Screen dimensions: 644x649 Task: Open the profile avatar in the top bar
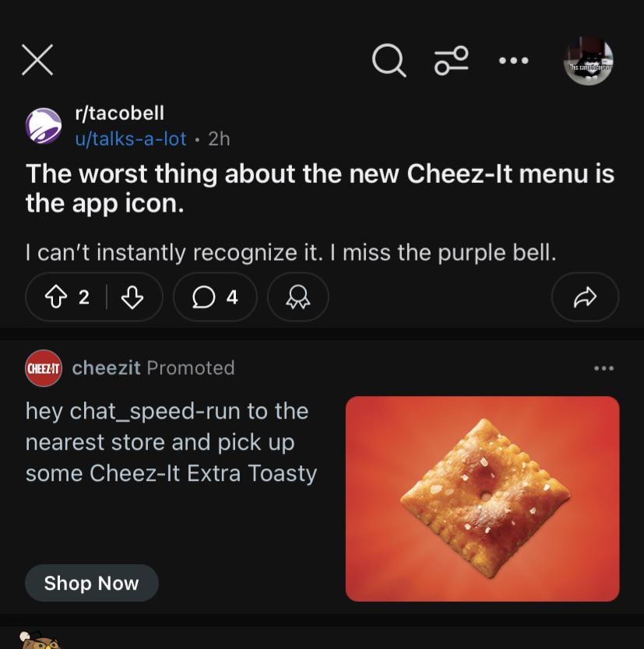pyautogui.click(x=588, y=60)
